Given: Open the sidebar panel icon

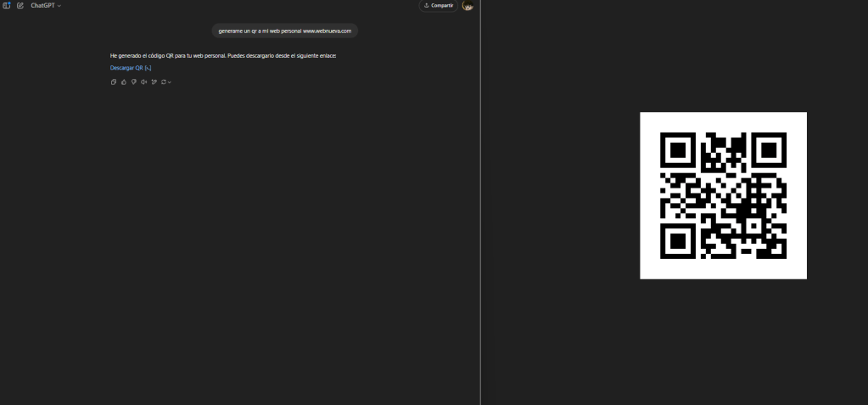Looking at the screenshot, I should pos(7,6).
